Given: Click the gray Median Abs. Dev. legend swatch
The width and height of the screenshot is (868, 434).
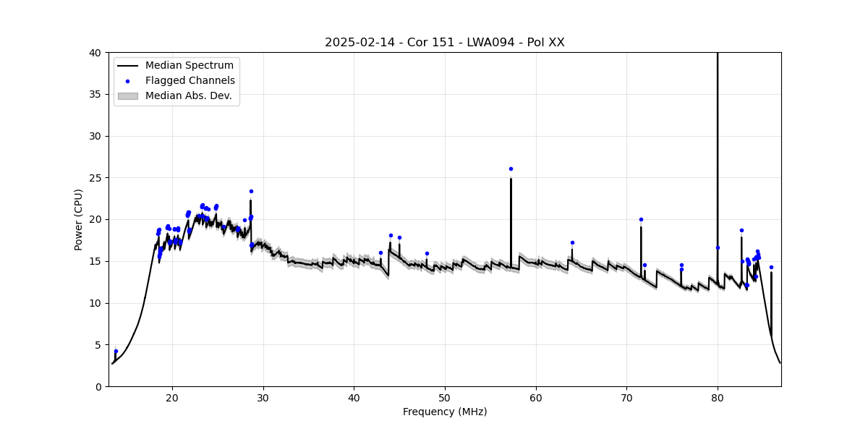Looking at the screenshot, I should tap(127, 95).
